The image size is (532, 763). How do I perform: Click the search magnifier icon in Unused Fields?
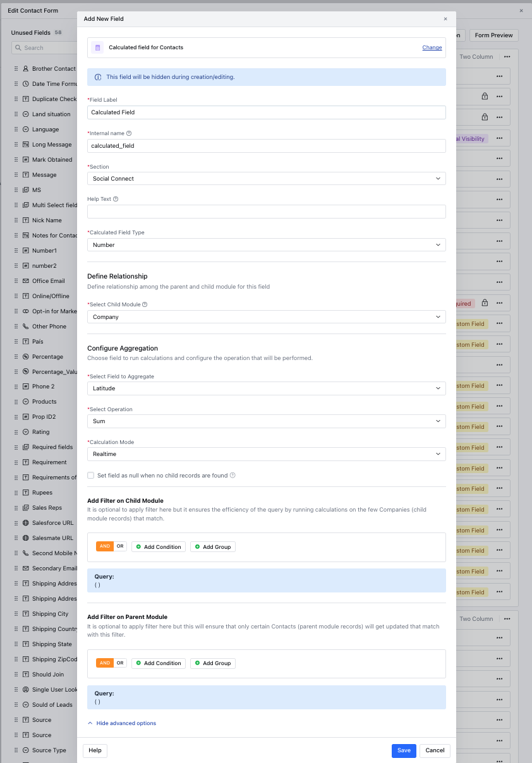point(19,48)
